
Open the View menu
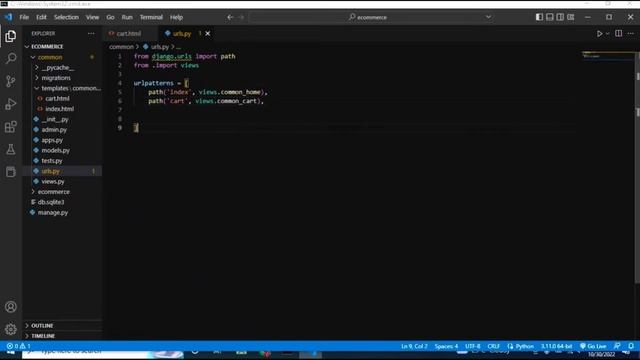pyautogui.click(x=92, y=17)
